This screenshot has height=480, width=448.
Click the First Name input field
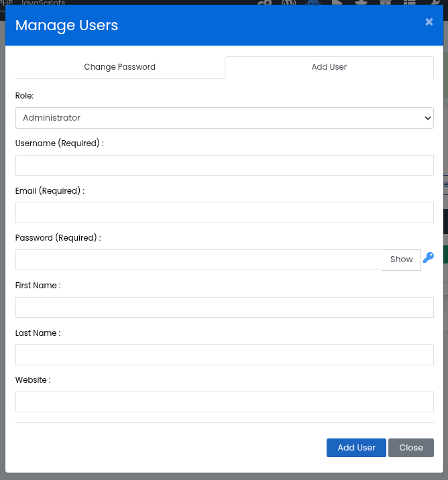coord(225,307)
